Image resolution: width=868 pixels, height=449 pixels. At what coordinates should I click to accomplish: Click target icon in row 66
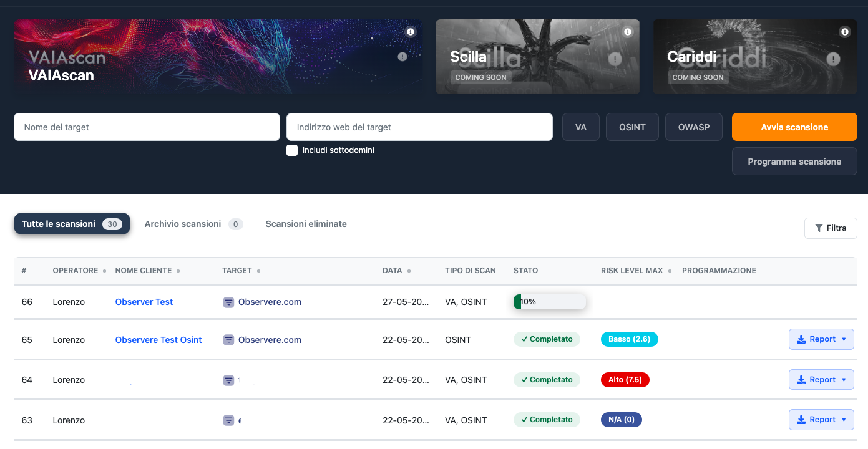[229, 302]
